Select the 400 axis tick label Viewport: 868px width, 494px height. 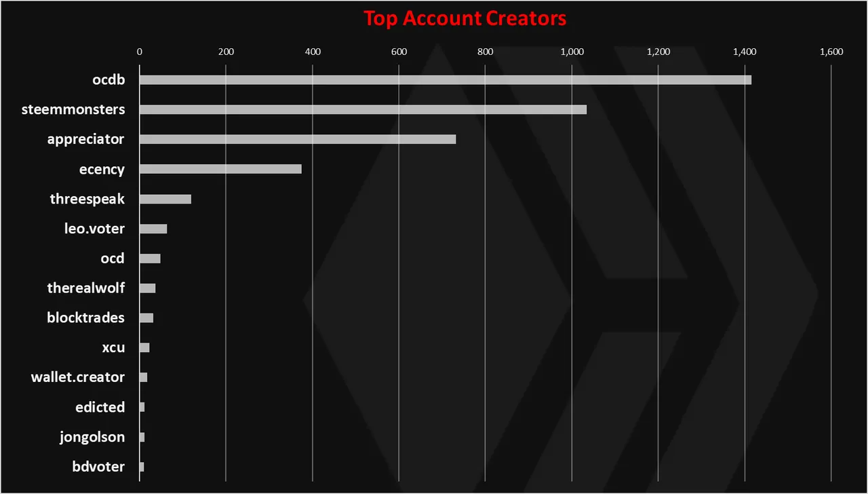(313, 52)
